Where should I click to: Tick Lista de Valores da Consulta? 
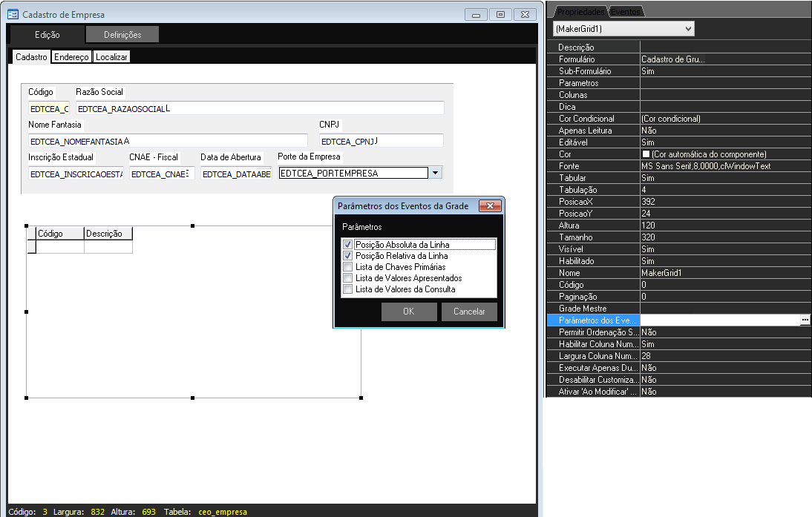click(347, 289)
